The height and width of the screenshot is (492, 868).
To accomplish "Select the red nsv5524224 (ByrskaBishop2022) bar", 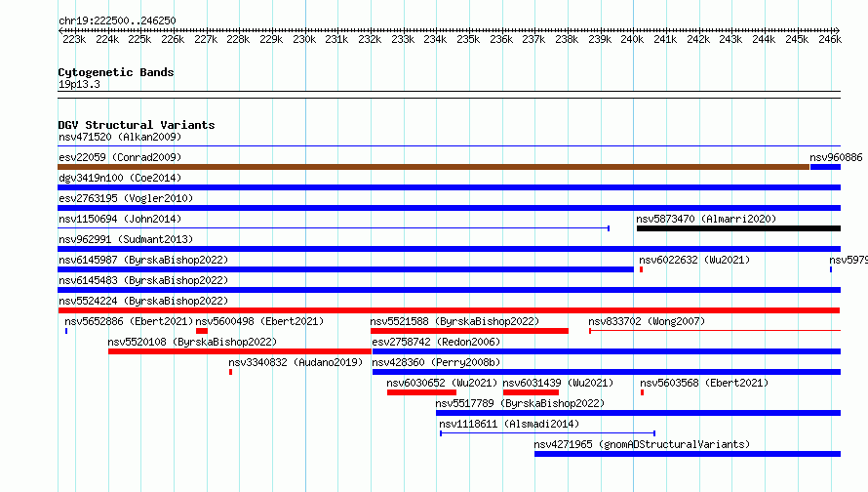I will click(449, 310).
